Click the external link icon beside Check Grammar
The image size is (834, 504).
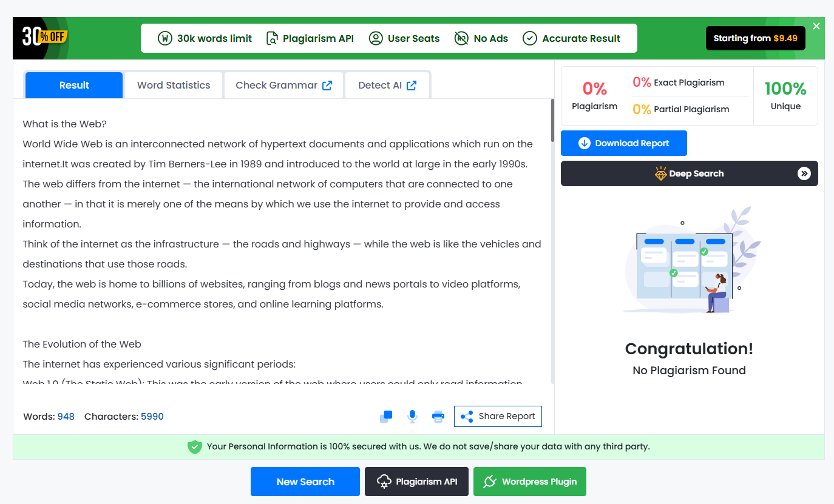click(327, 86)
